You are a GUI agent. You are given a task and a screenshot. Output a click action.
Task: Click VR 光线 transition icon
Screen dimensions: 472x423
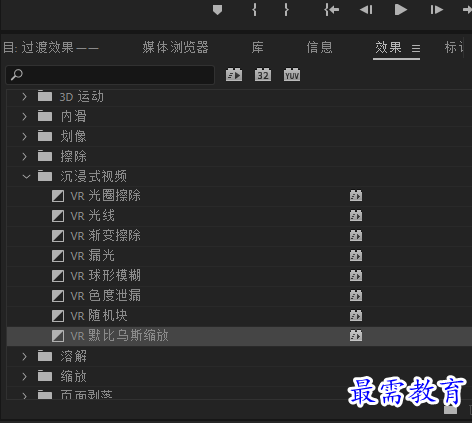pos(58,216)
